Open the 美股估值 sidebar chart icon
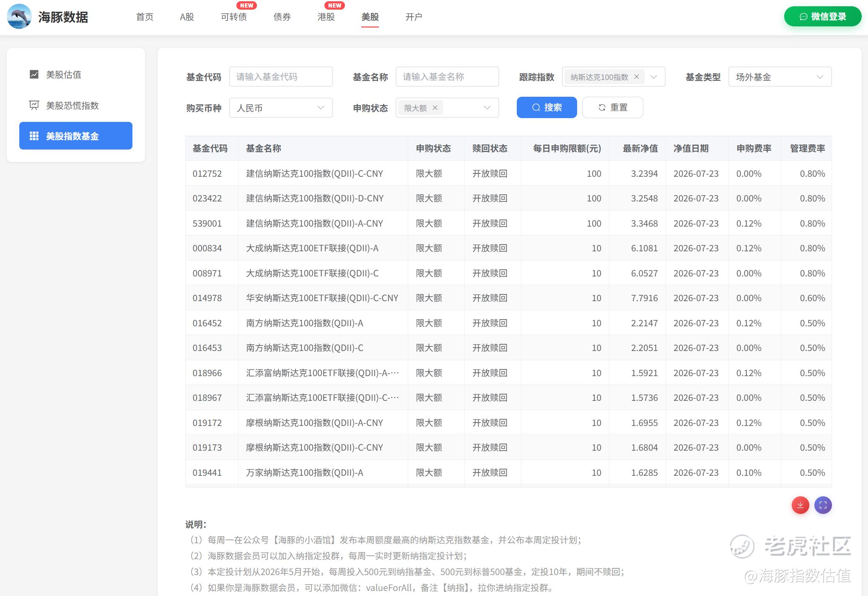This screenshot has height=596, width=868. tap(34, 75)
